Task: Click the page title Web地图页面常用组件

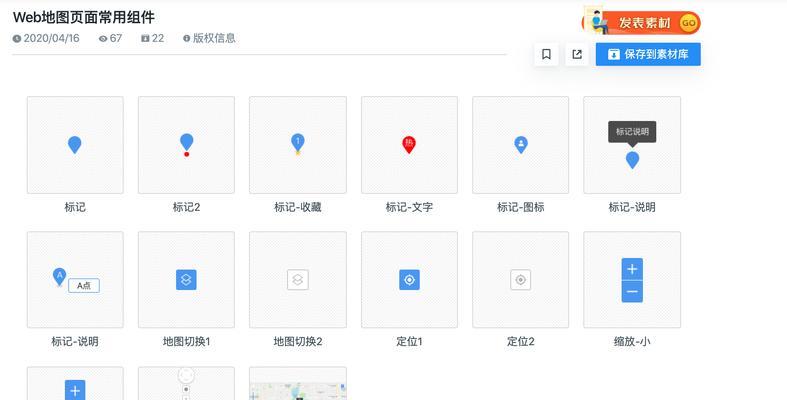Action: point(84,17)
